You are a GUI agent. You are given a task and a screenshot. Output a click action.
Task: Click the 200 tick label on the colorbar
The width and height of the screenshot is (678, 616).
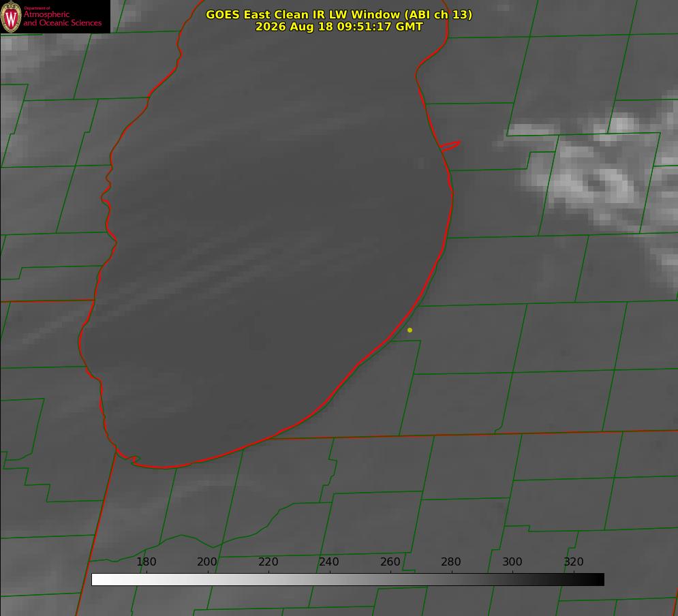pyautogui.click(x=207, y=561)
